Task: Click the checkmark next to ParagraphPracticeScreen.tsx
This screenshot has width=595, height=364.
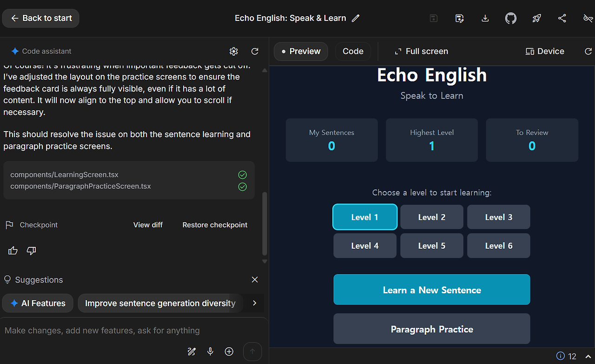Action: click(x=242, y=186)
